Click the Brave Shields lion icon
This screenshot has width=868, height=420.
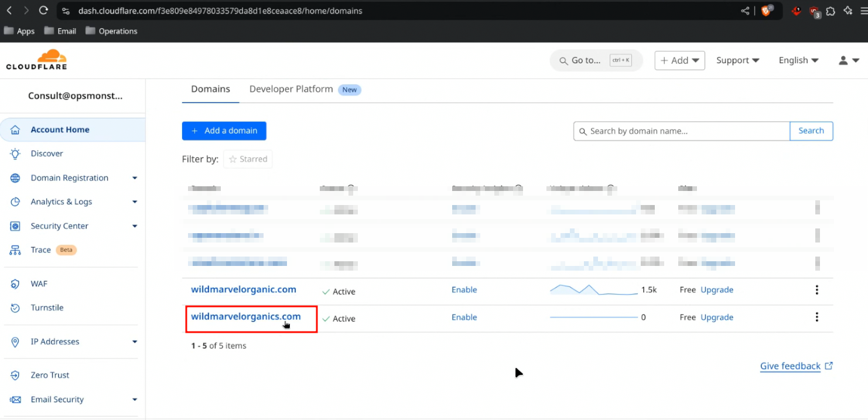pos(766,11)
